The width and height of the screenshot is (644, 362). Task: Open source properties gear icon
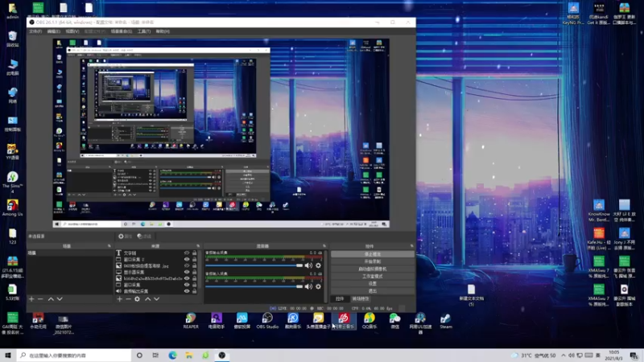(137, 298)
